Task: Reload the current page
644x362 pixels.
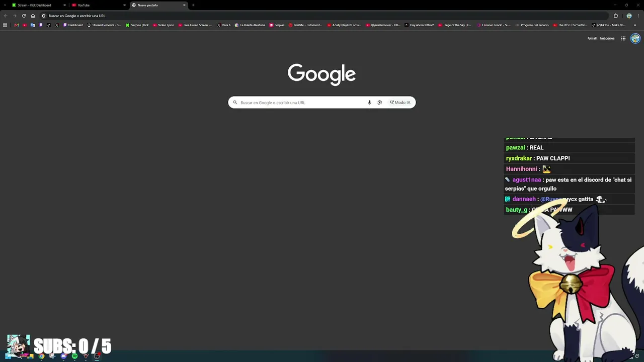Action: pos(24,16)
